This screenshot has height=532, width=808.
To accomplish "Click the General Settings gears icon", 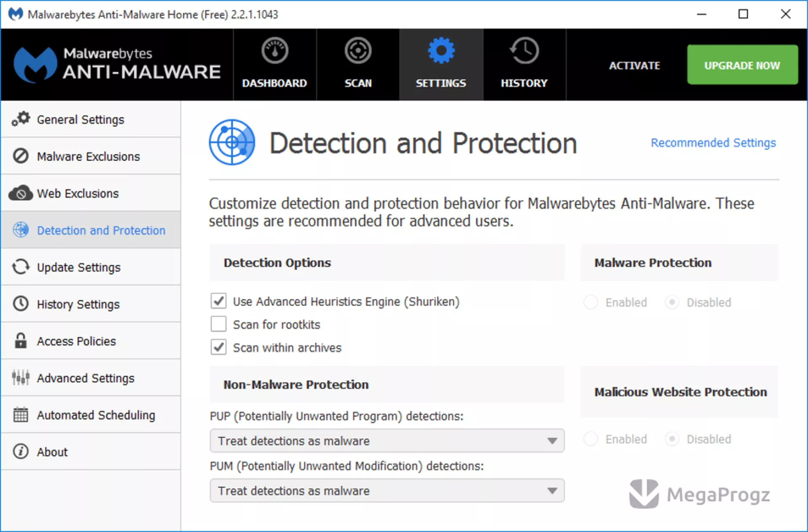I will (x=21, y=119).
